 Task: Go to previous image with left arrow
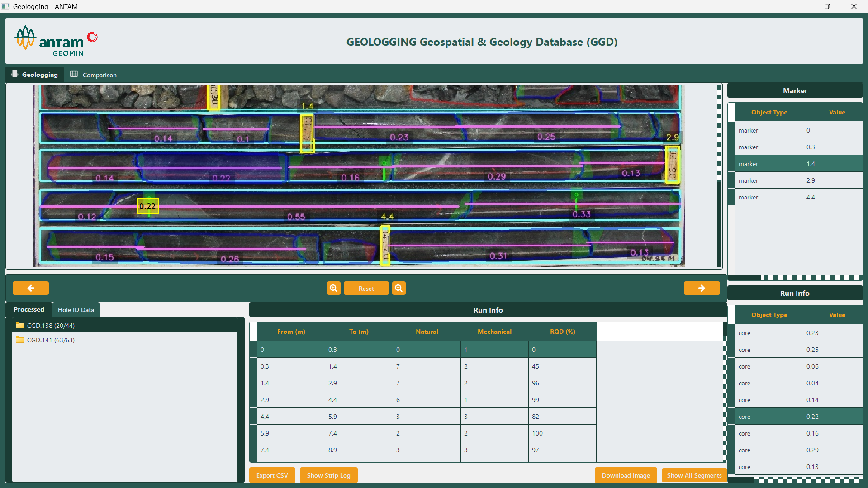31,288
